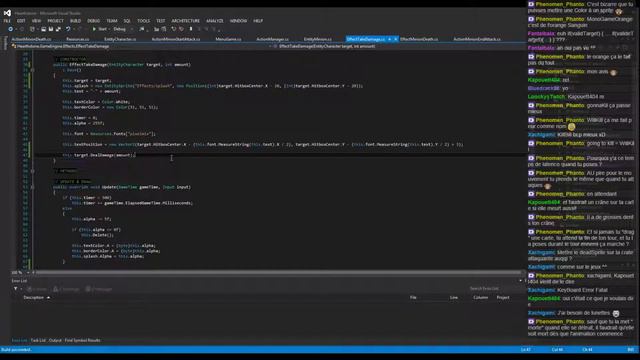The height and width of the screenshot is (360, 640).
Task: Open the Toolbox side tab
Action: click(x=5, y=43)
